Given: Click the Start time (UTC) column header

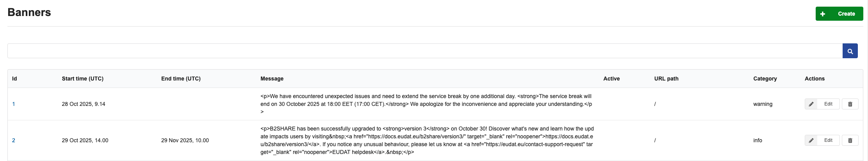Looking at the screenshot, I should pyautogui.click(x=82, y=79).
